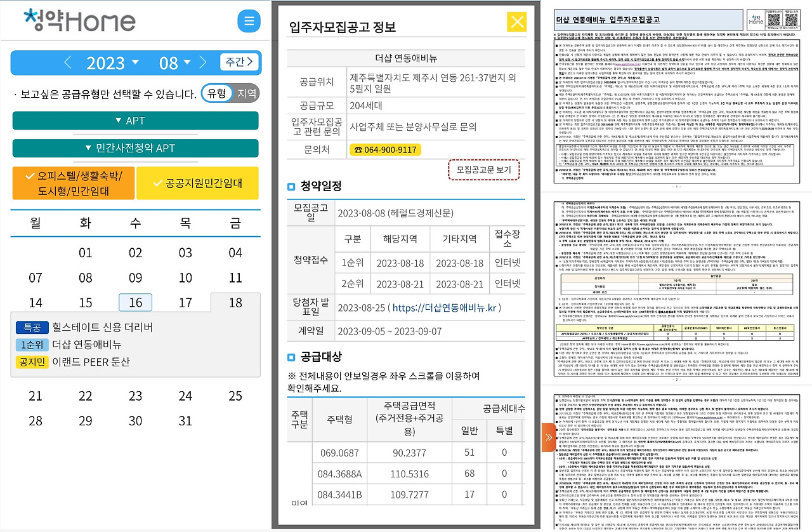Expand the 민간사전청약 APT section

(x=135, y=149)
